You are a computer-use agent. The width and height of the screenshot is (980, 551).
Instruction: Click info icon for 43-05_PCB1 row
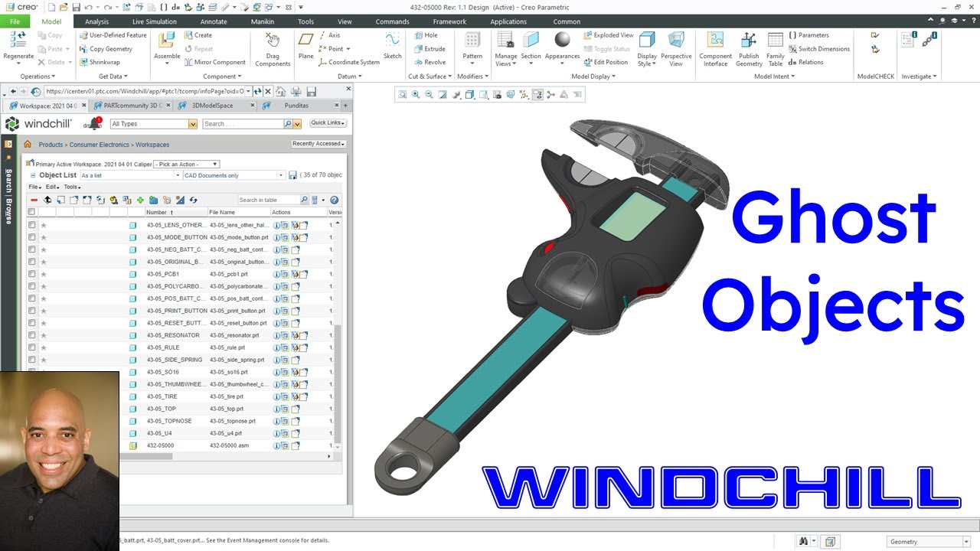click(x=277, y=274)
